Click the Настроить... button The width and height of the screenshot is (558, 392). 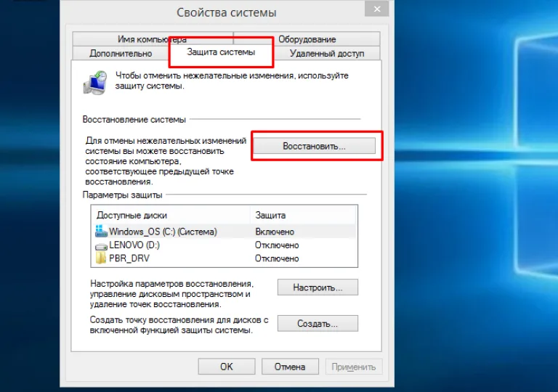click(x=318, y=287)
